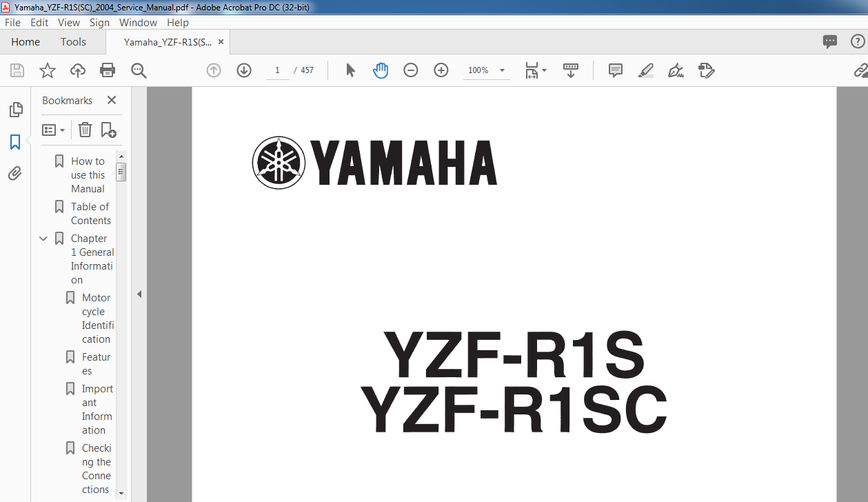Click the read mode scrolling icon
This screenshot has width=868, height=502.
tap(571, 70)
